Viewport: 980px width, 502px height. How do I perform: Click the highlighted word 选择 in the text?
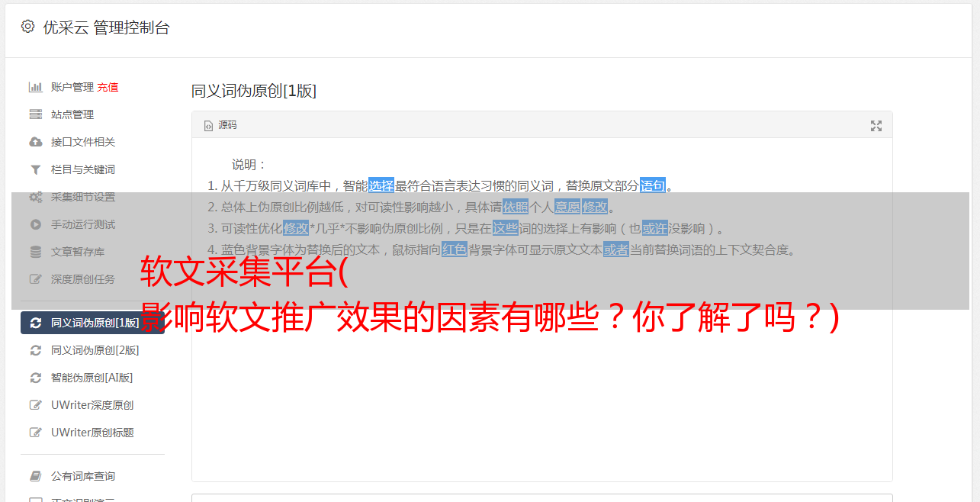[381, 185]
